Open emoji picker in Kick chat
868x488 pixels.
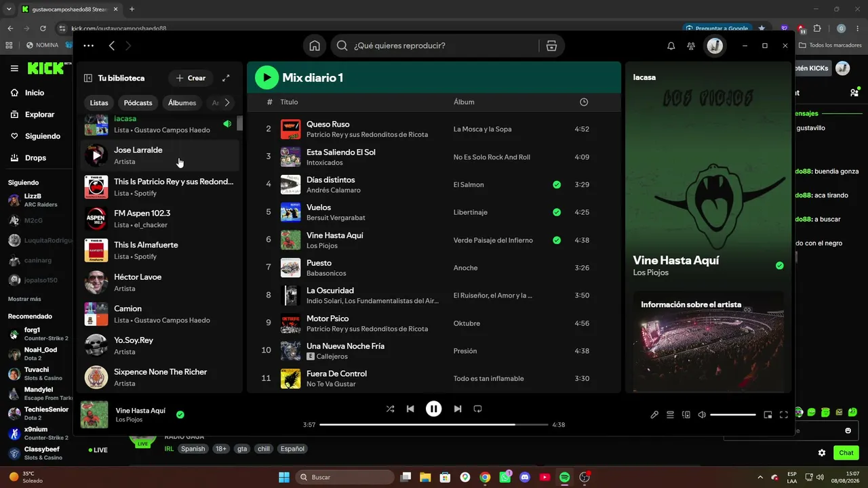coord(848,430)
